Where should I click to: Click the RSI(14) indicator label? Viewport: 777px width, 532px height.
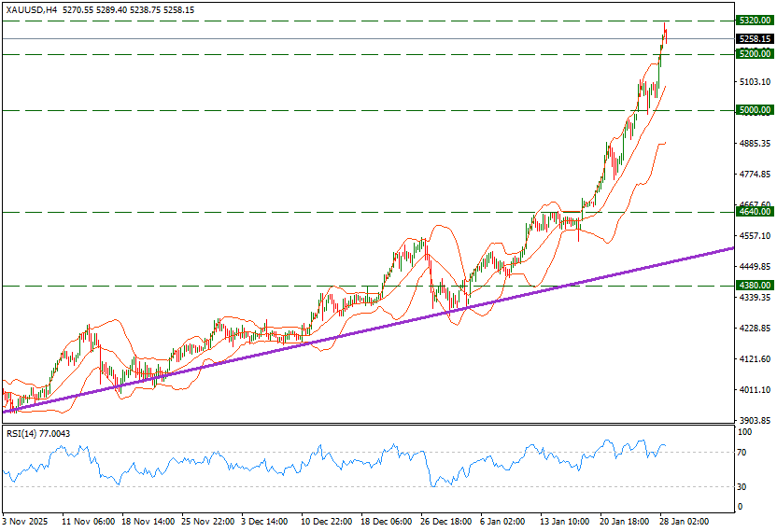click(37, 433)
